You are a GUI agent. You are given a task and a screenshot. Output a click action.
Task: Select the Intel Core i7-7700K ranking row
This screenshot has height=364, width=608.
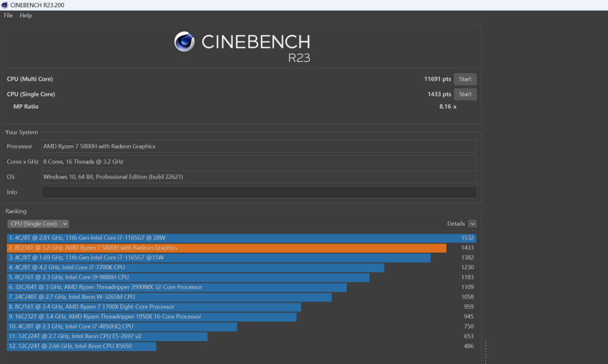pyautogui.click(x=242, y=267)
